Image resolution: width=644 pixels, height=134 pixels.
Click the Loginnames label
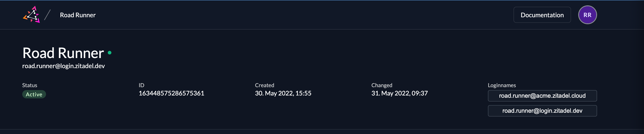pyautogui.click(x=501, y=85)
